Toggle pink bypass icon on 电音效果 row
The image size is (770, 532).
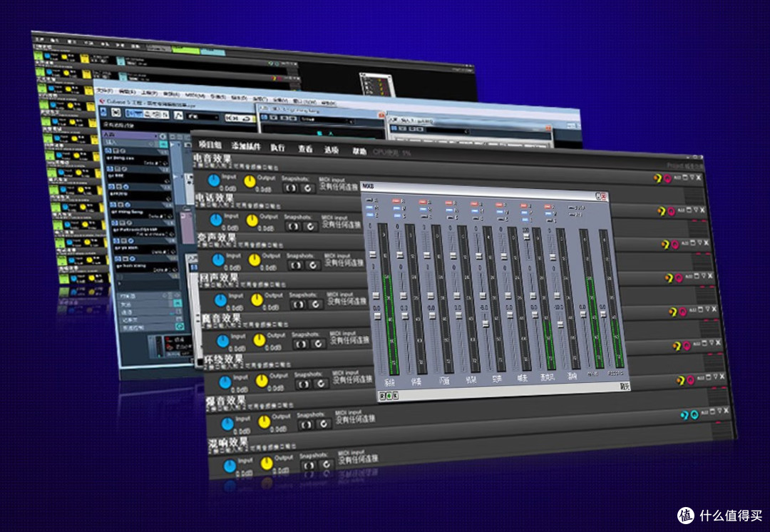coord(667,178)
